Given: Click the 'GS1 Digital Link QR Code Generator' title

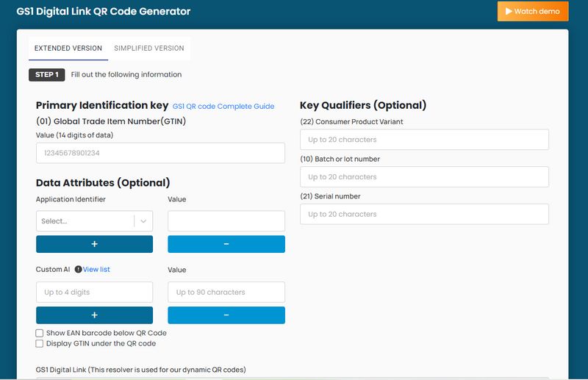Looking at the screenshot, I should pos(104,12).
